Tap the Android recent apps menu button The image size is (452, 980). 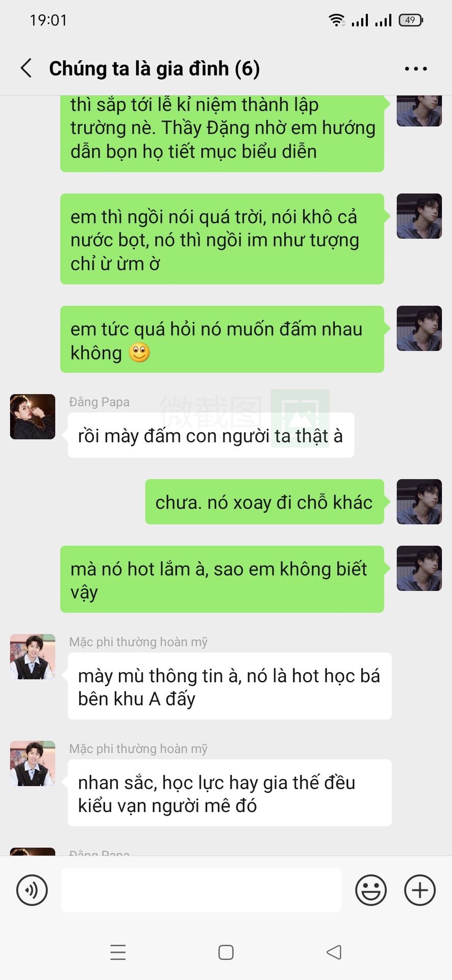[118, 952]
